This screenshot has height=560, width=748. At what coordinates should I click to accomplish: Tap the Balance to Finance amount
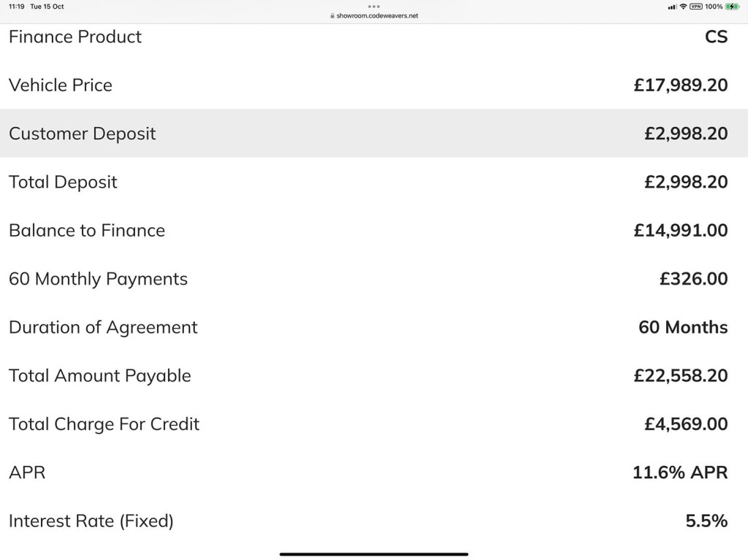click(x=681, y=231)
